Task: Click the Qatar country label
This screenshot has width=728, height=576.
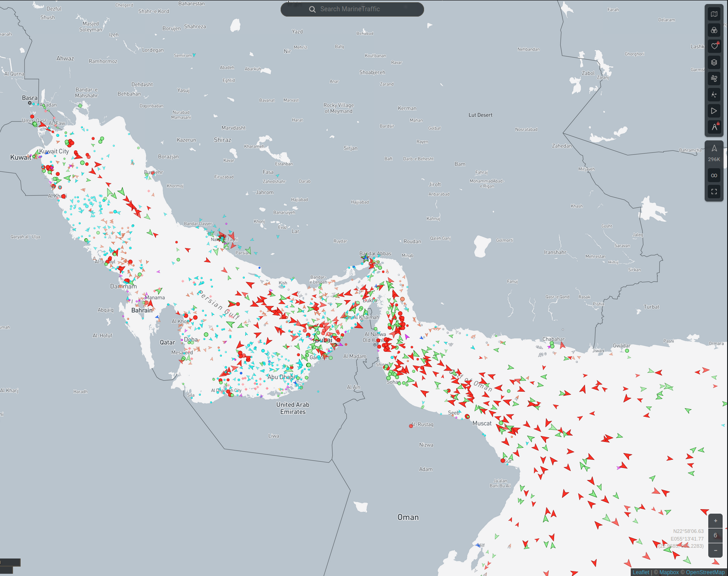Action: 168,342
